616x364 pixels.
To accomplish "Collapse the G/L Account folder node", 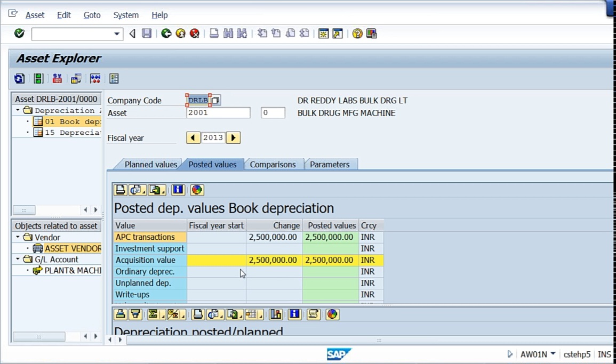I will coord(18,259).
